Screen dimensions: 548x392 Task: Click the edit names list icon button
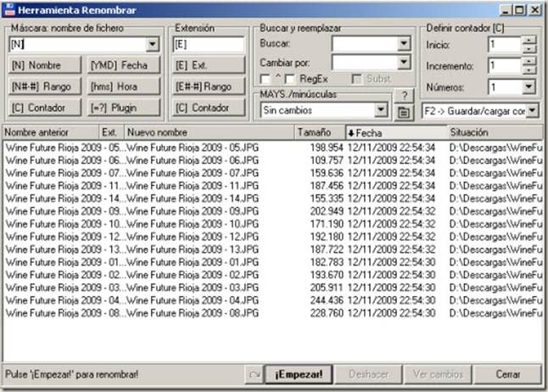[x=405, y=110]
